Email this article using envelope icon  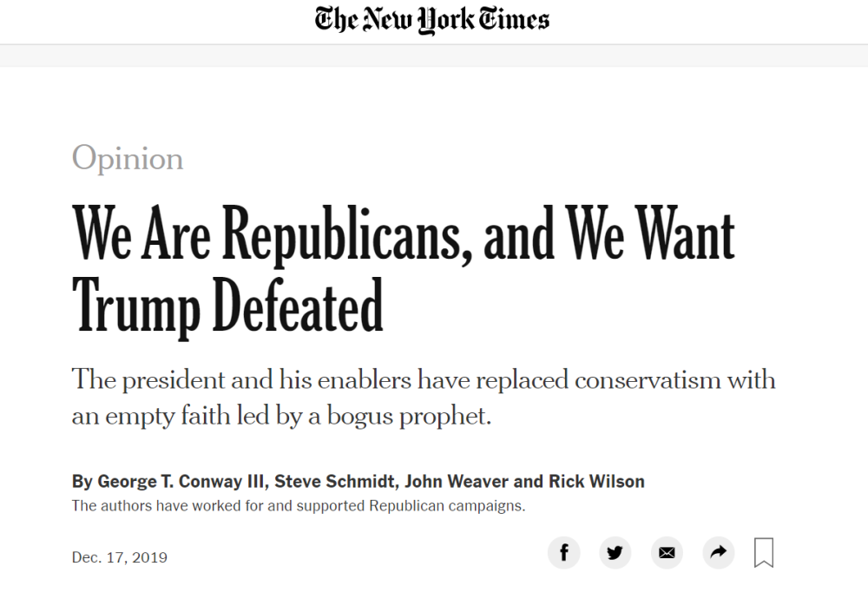[667, 553]
